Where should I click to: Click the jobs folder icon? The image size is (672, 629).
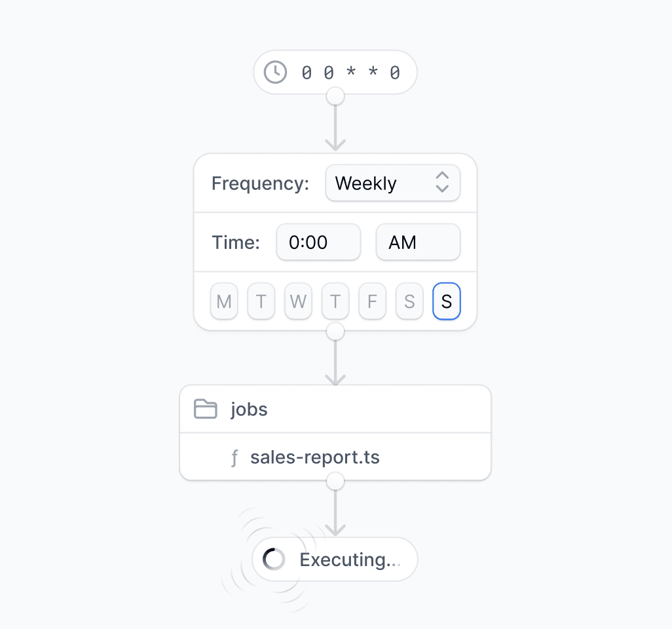[x=205, y=409]
